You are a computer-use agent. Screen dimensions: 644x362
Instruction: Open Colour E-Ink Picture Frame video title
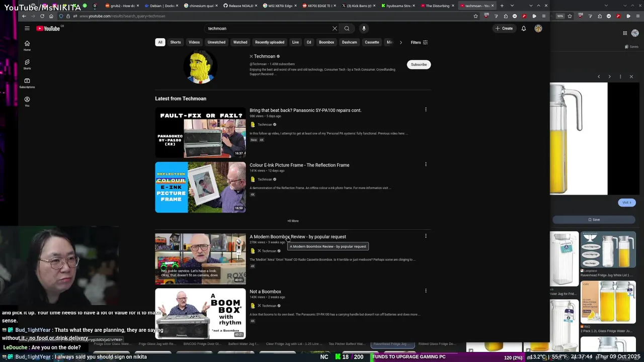299,165
